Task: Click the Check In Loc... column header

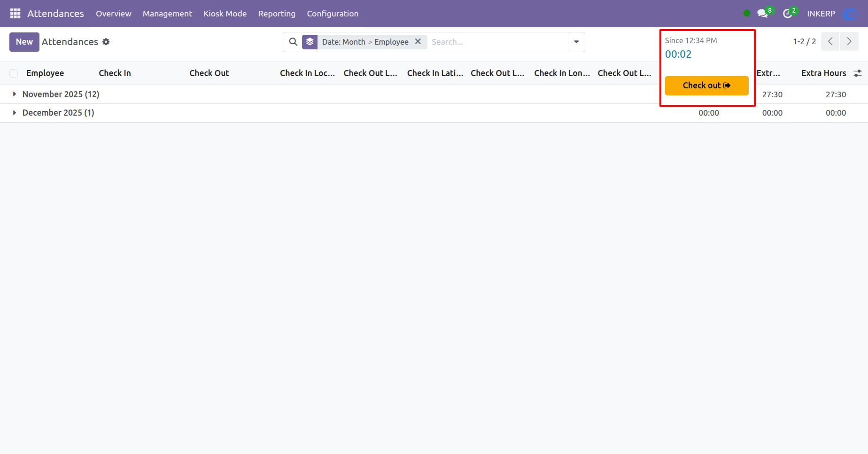Action: [307, 73]
